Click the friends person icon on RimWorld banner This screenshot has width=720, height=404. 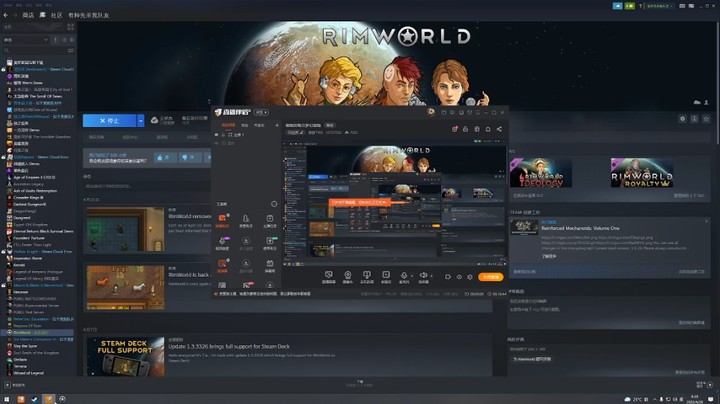(x=706, y=102)
